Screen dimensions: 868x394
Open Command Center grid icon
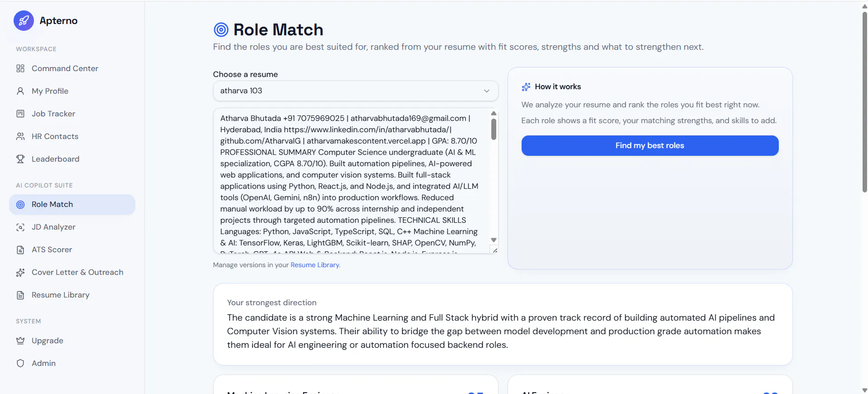coord(20,68)
